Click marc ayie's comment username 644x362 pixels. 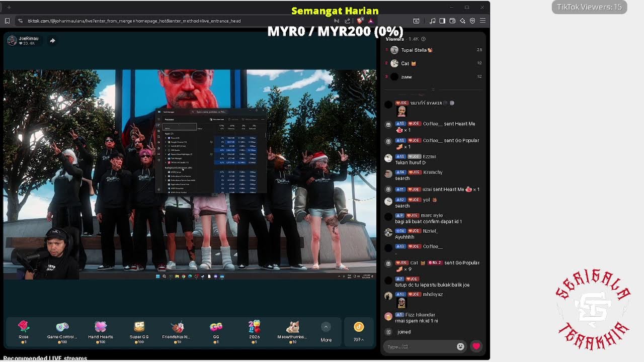432,215
